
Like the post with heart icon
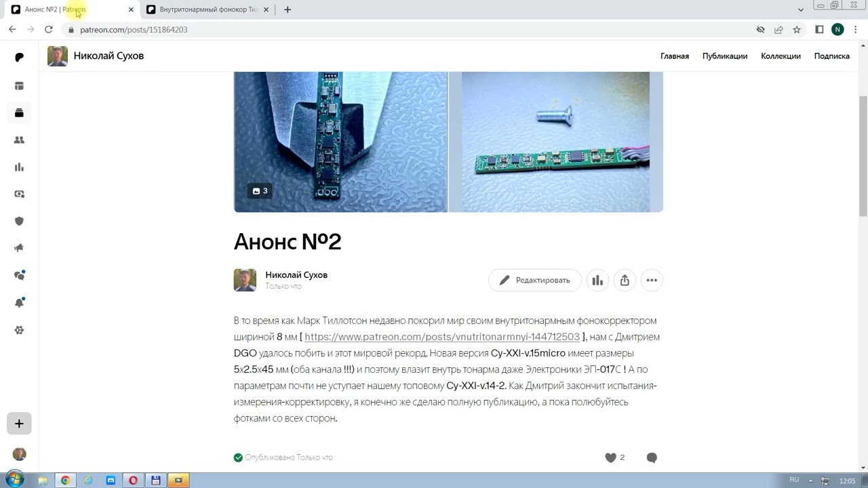610,457
